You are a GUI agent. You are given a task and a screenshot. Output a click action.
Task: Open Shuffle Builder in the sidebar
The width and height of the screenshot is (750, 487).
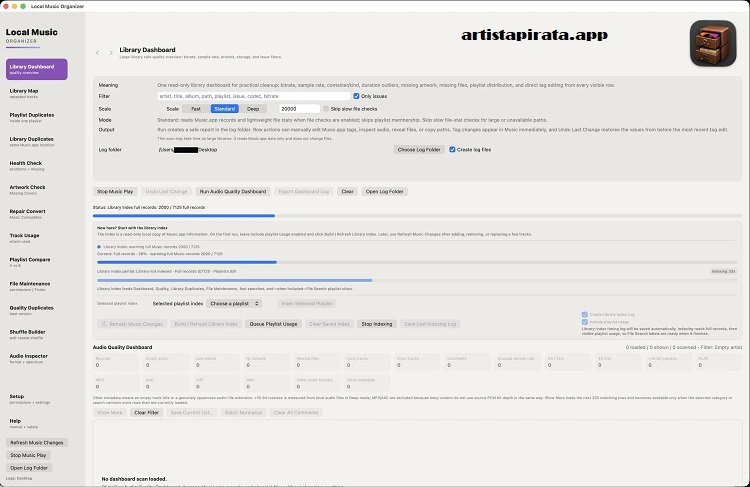pos(37,334)
